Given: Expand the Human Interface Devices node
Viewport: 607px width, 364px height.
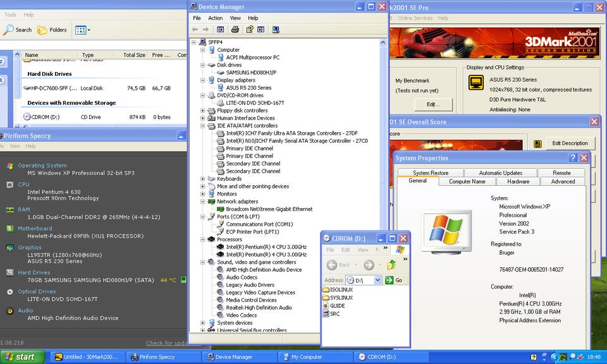Looking at the screenshot, I should pos(202,118).
